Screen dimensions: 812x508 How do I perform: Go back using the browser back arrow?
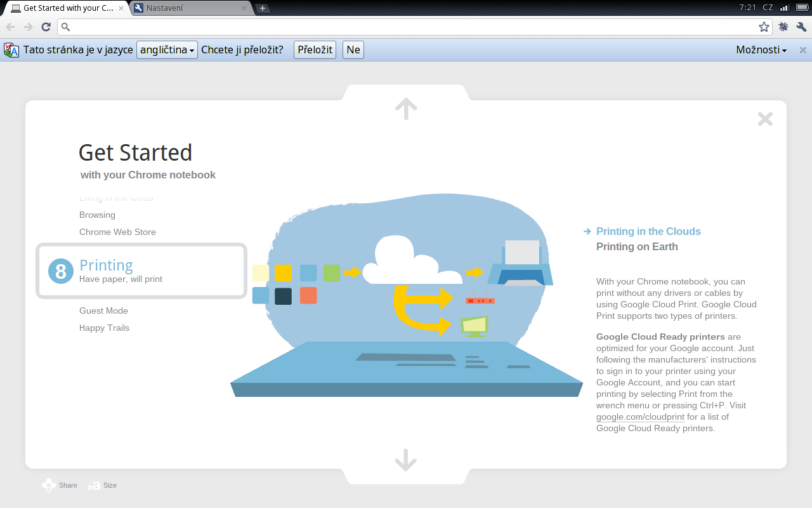[10, 27]
